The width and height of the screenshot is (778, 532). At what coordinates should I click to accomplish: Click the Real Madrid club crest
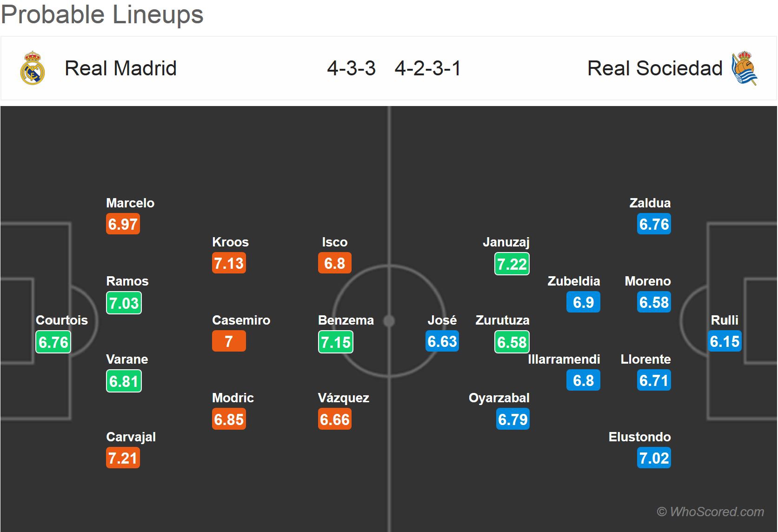pos(32,68)
